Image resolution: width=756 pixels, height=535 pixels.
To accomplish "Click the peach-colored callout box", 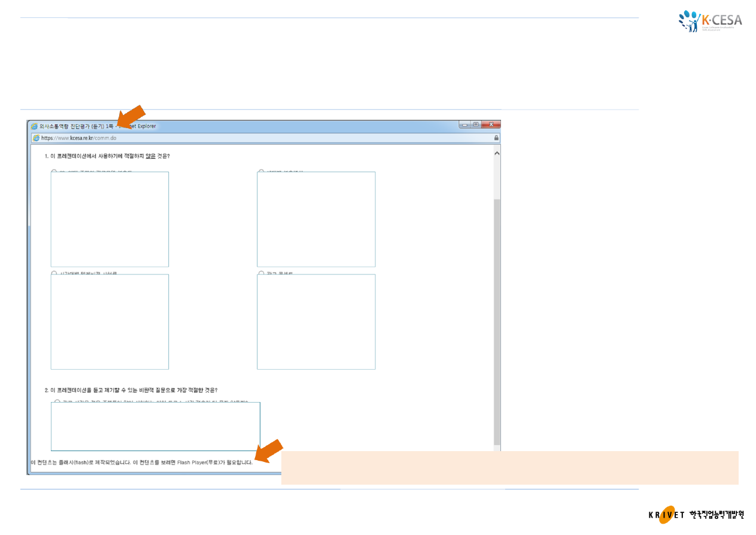I will click(509, 468).
